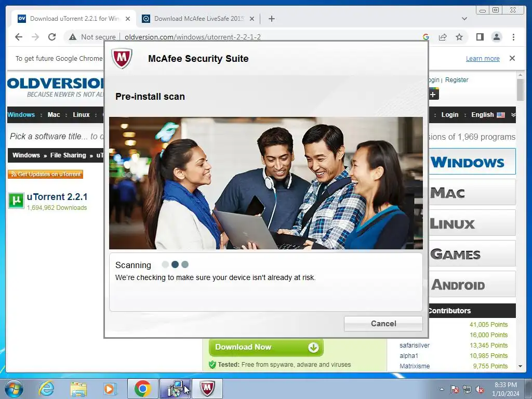The image size is (532, 399).
Task: Expand the tab search dropdown
Action: click(x=464, y=19)
